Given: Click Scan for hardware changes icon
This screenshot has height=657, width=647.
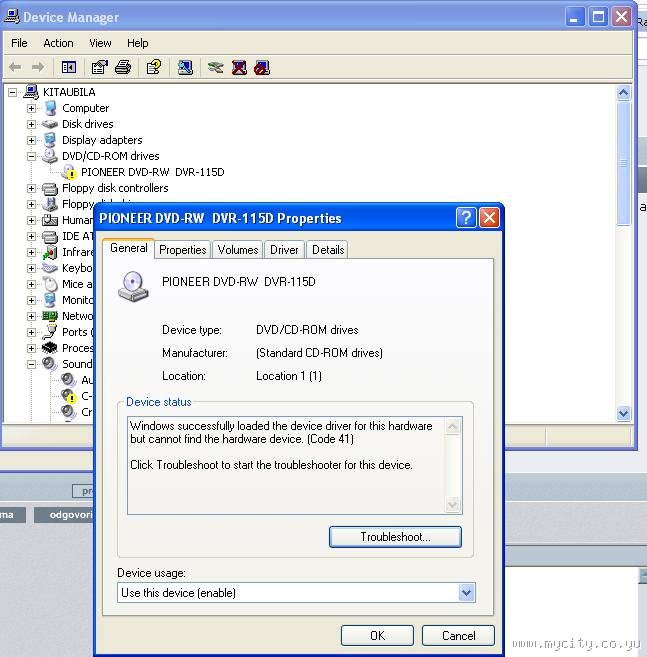Looking at the screenshot, I should click(x=185, y=67).
